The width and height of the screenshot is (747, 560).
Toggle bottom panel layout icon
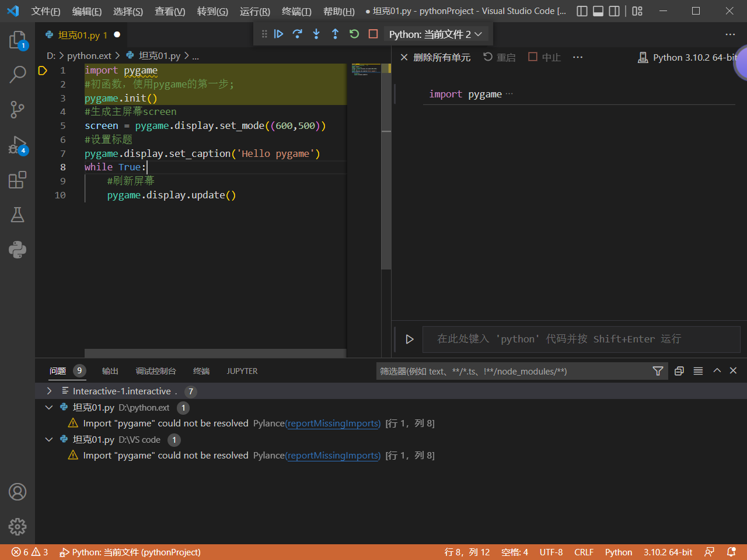(x=598, y=11)
